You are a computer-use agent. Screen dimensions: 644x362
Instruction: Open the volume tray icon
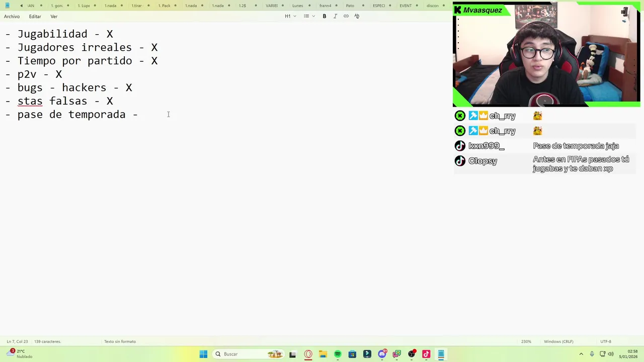click(611, 354)
